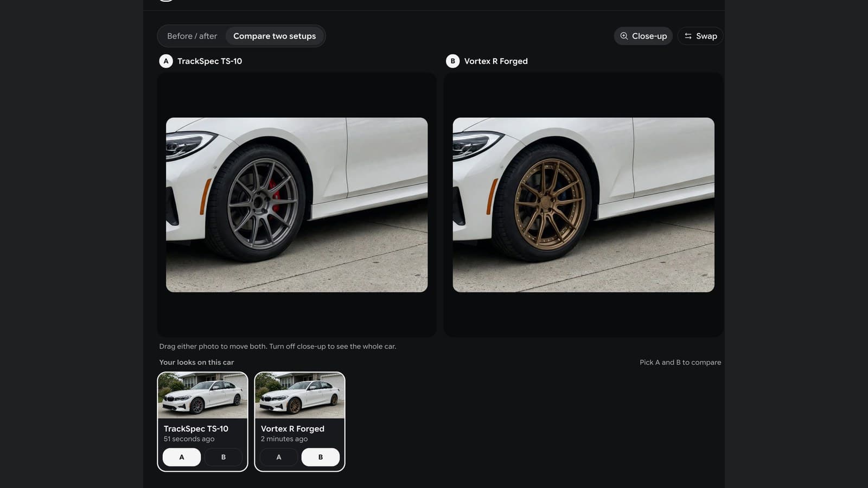The height and width of the screenshot is (488, 868).
Task: Click the 'Your looks on this car' heading
Action: click(x=196, y=362)
